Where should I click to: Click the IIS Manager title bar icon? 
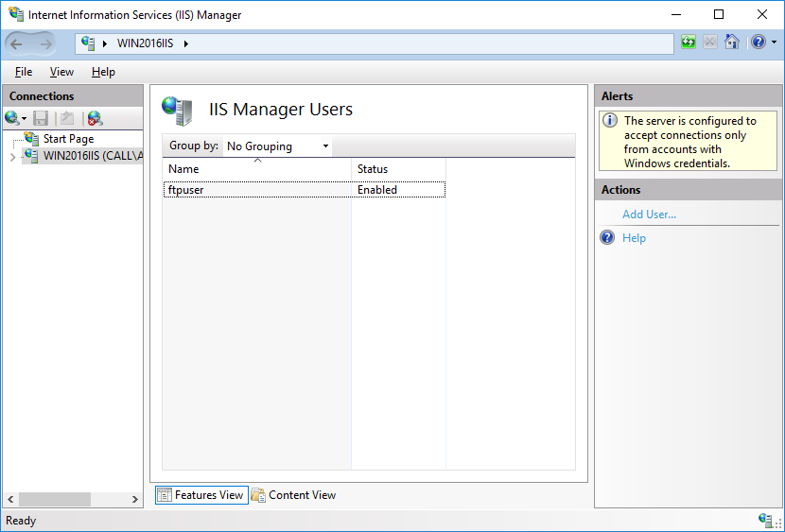[x=15, y=14]
